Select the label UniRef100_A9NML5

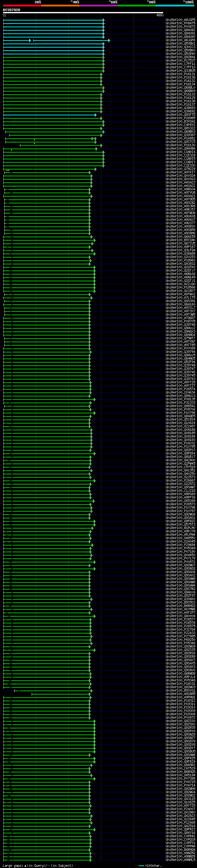180,860
